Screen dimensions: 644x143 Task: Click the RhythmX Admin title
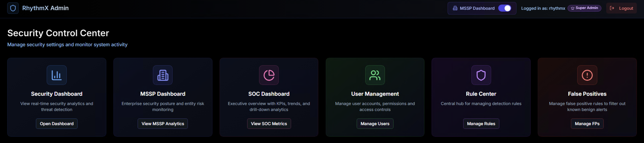pyautogui.click(x=45, y=8)
